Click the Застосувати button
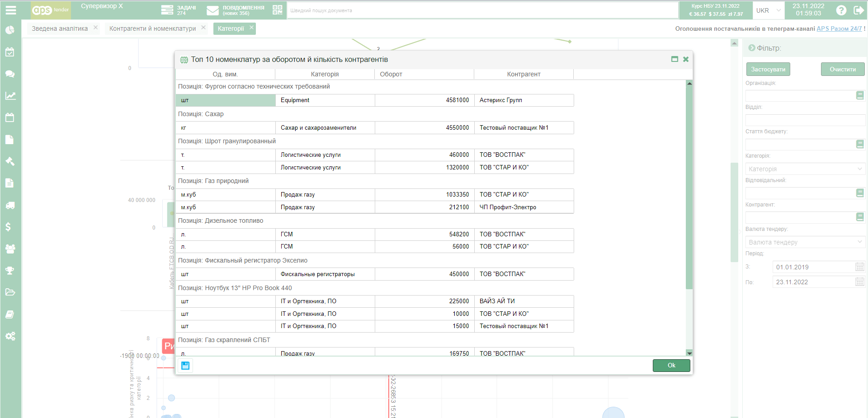 tap(768, 69)
